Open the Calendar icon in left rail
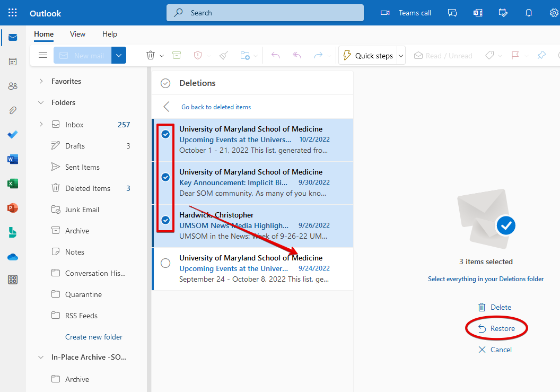560x392 pixels. [13, 62]
